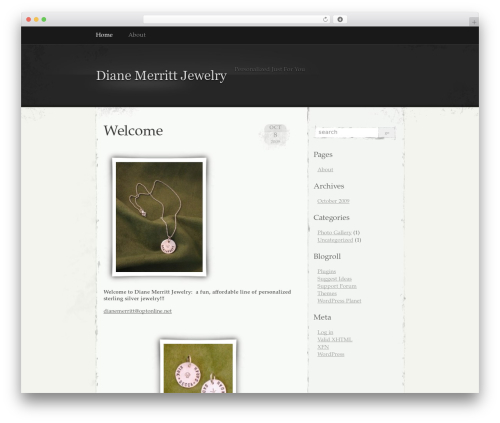This screenshot has width=500, height=423.
Task: Visit the Themes blogroll link
Action: click(x=327, y=293)
